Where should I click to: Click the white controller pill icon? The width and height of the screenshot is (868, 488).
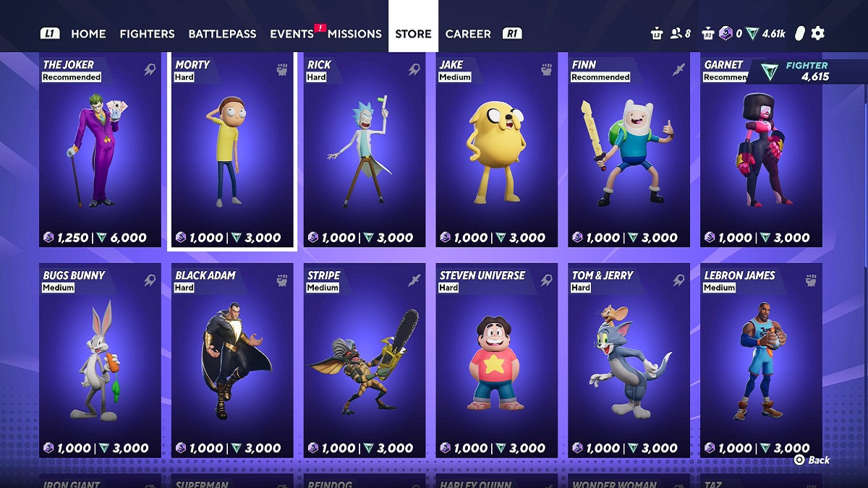(x=799, y=33)
